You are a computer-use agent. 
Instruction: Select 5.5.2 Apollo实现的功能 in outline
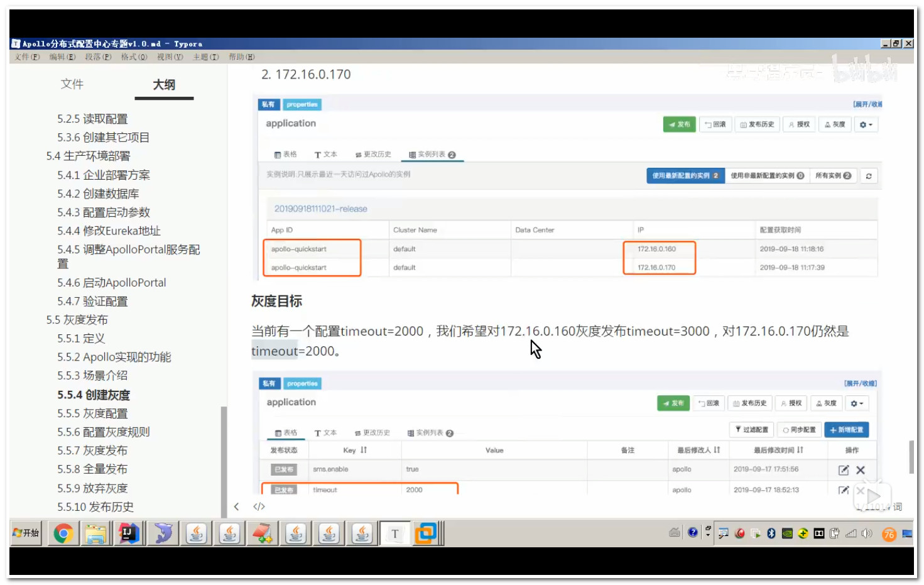click(x=114, y=357)
